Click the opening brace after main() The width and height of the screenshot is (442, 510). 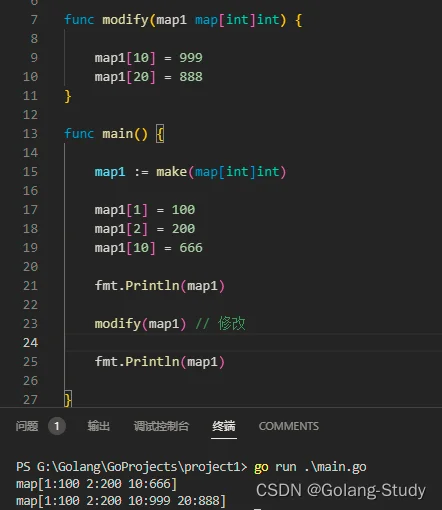click(160, 134)
